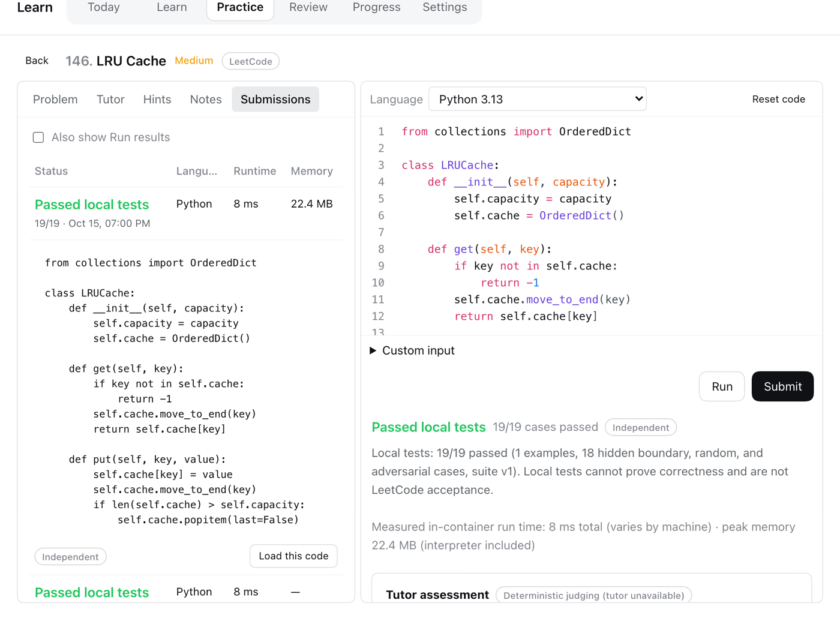Image resolution: width=840 pixels, height=630 pixels.
Task: Click the truncated Langu... column header
Action: click(197, 171)
